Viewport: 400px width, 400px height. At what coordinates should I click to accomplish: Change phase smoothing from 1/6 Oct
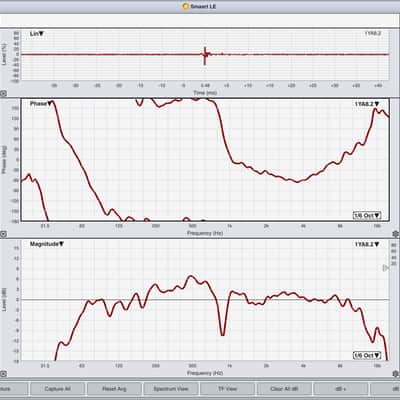click(367, 215)
